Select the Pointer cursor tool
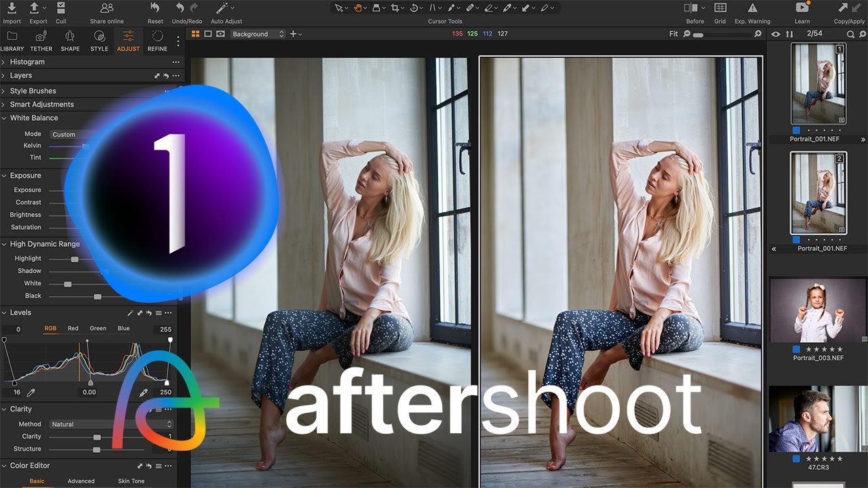The height and width of the screenshot is (488, 868). click(x=339, y=8)
